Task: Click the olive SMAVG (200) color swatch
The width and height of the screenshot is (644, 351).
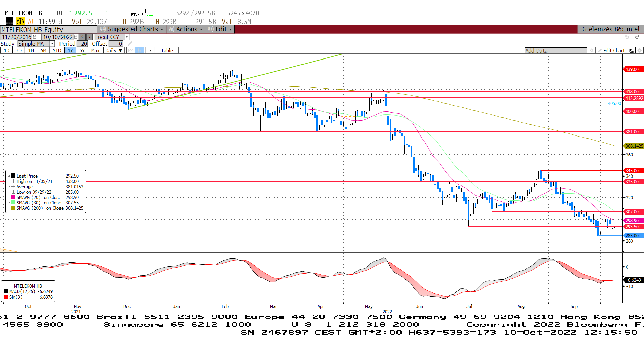Action: 13,208
